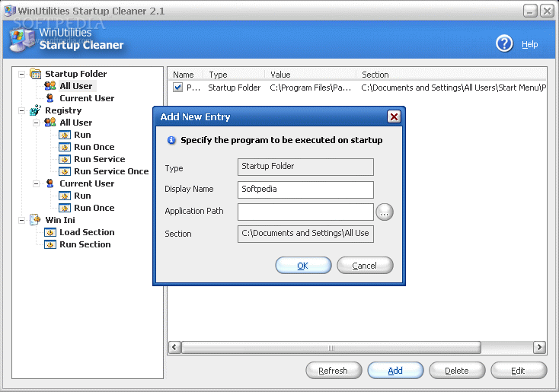The image size is (559, 392).
Task: Click the Edit button
Action: point(519,371)
